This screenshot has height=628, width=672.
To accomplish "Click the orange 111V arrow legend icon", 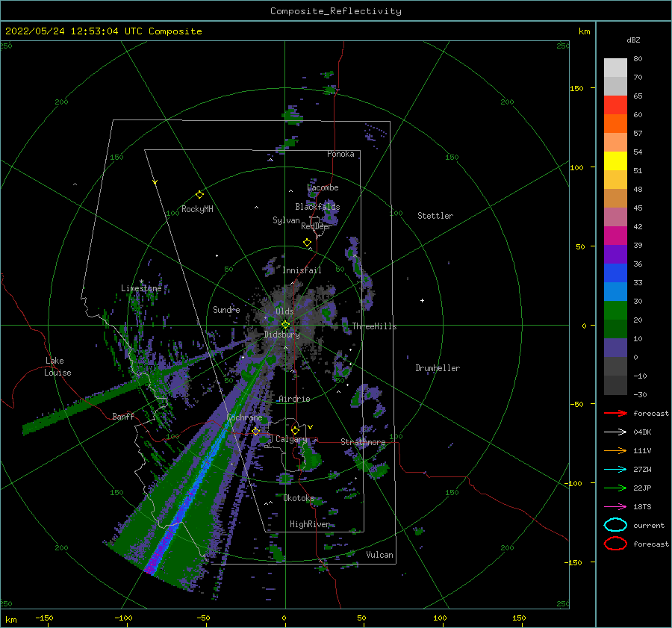I will [x=615, y=450].
